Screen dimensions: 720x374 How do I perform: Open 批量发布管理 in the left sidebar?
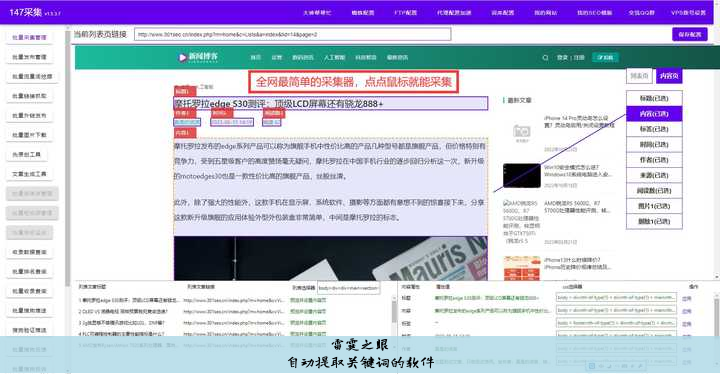tap(29, 57)
